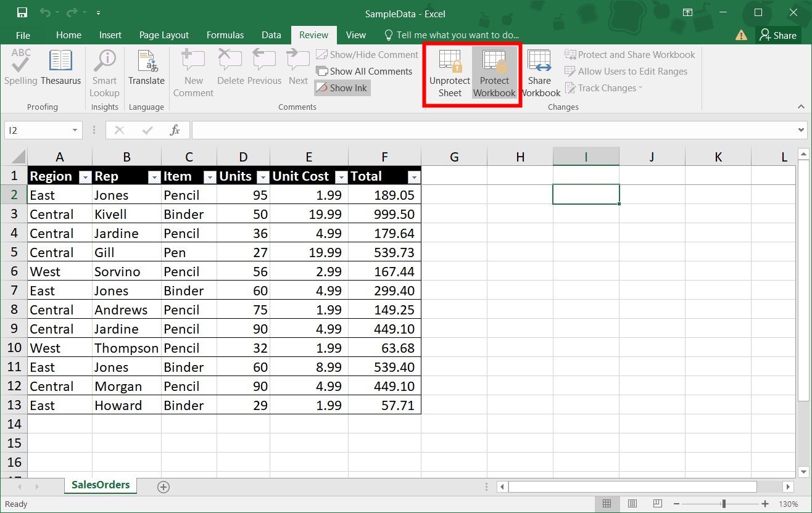Image resolution: width=812 pixels, height=513 pixels.
Task: Click Unprotect Sheet
Action: pos(450,73)
